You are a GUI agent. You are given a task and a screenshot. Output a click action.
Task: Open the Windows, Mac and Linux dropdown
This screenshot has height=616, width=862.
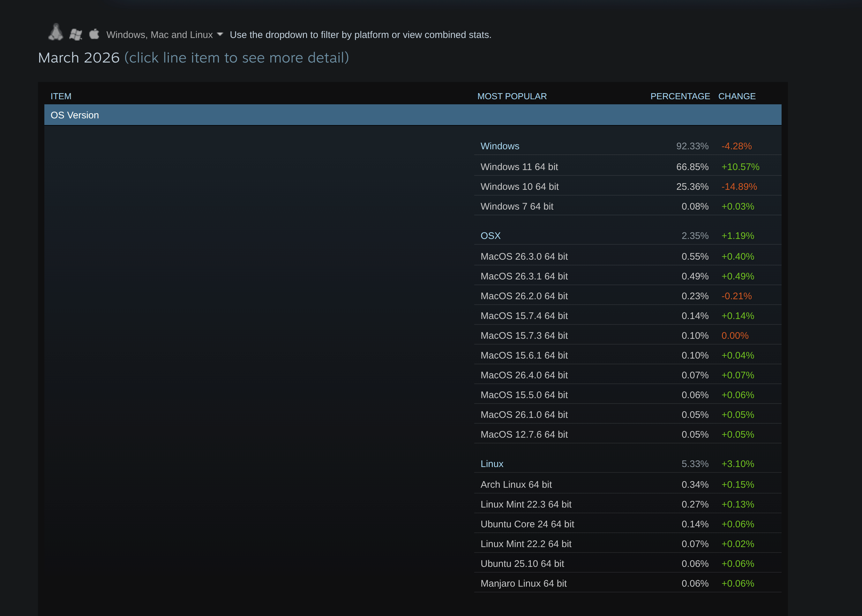(159, 35)
